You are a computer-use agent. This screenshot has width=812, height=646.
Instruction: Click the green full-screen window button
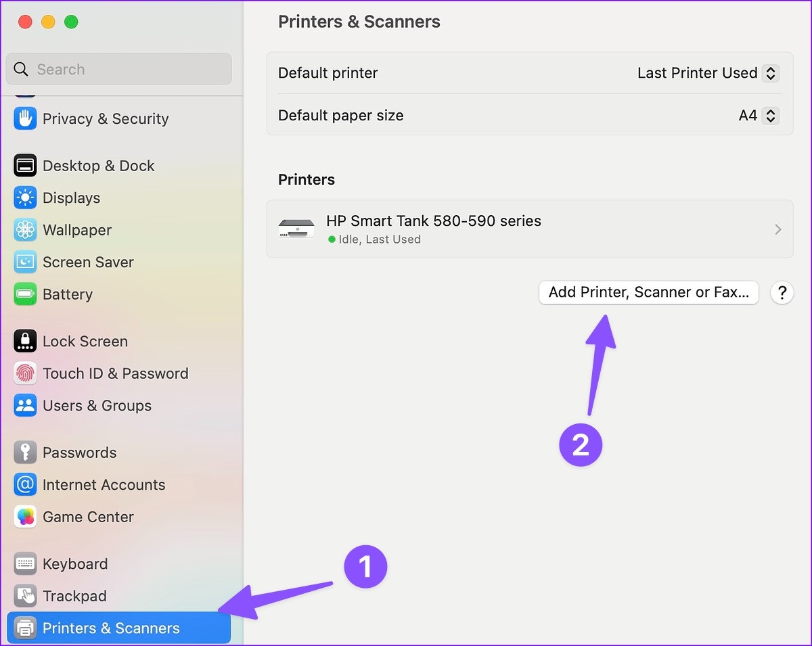tap(71, 22)
